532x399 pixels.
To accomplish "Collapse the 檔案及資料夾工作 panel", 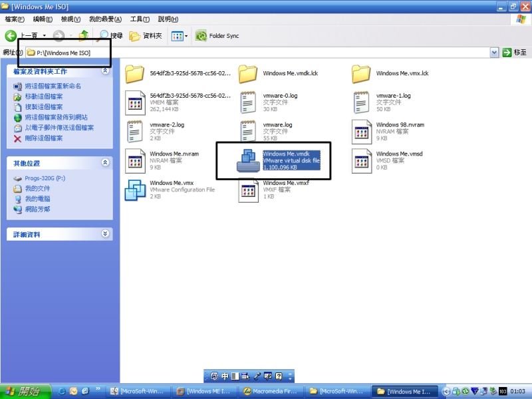I will click(105, 71).
